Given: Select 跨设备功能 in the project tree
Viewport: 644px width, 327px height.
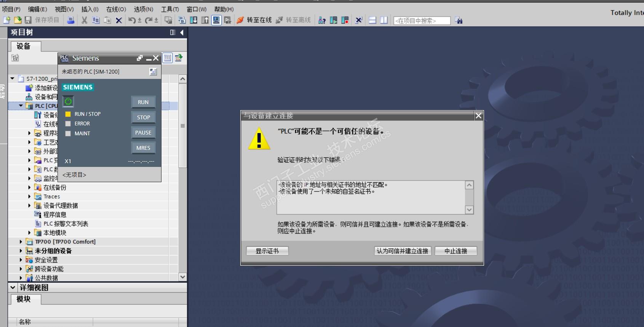Looking at the screenshot, I should pos(49,269).
